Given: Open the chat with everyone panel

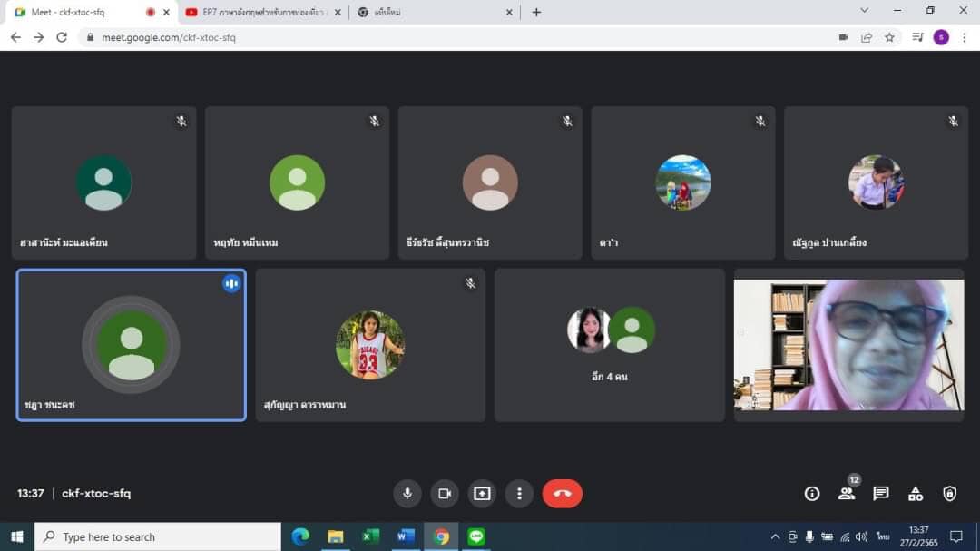Looking at the screenshot, I should pyautogui.click(x=880, y=494).
